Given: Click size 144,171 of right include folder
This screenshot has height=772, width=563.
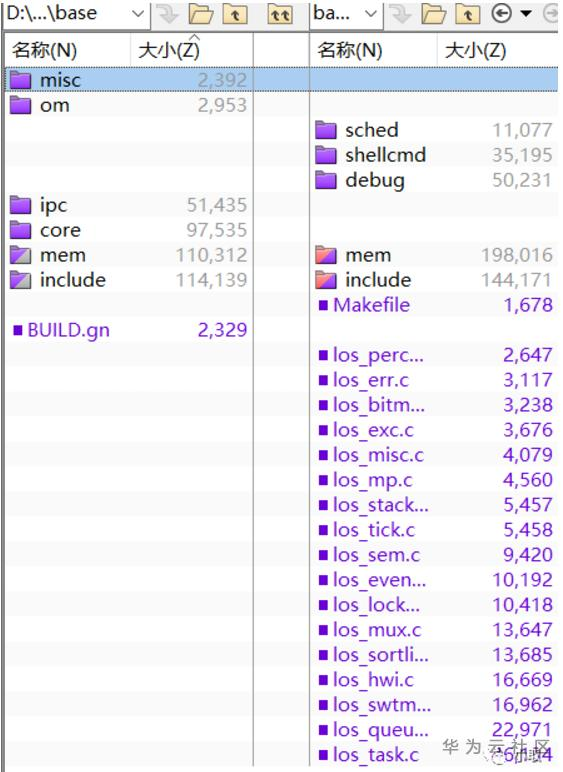Looking at the screenshot, I should point(517,281).
